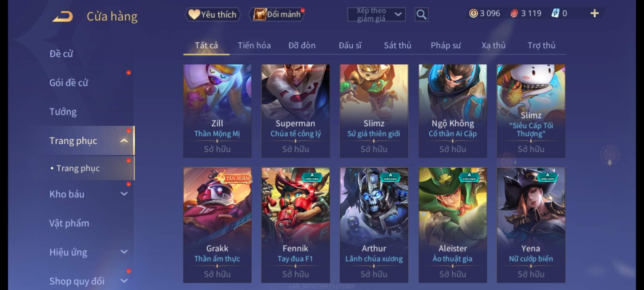Go to Tướng in the sidebar
This screenshot has width=644, height=290.
click(63, 111)
